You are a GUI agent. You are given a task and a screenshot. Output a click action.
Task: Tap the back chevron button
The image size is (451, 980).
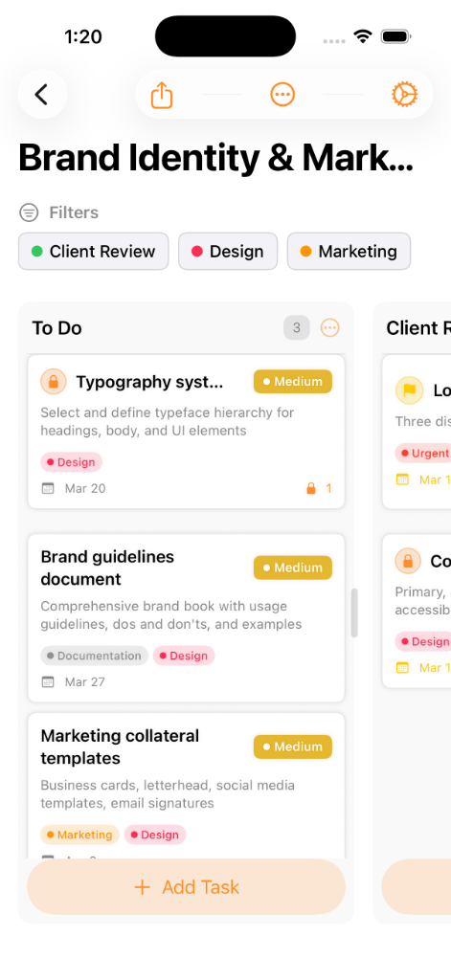point(42,95)
